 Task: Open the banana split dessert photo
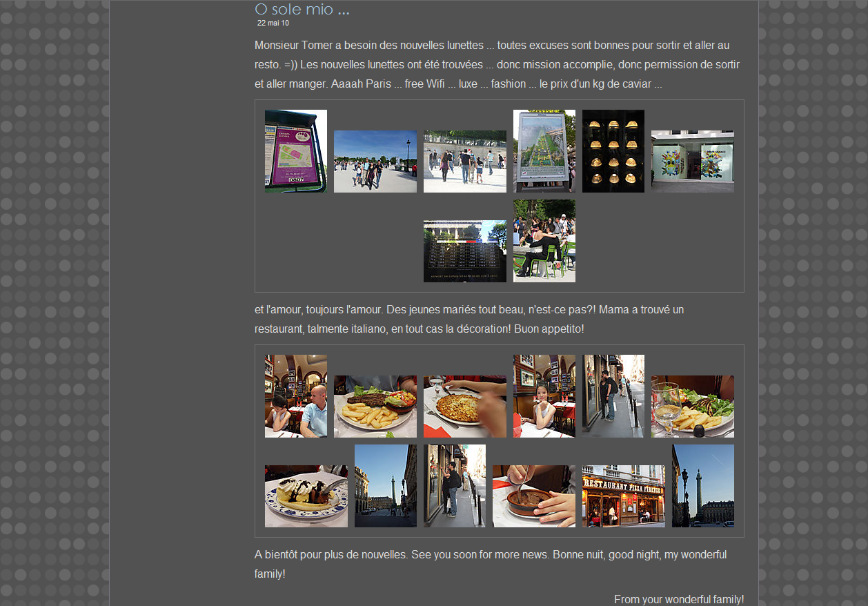(306, 496)
